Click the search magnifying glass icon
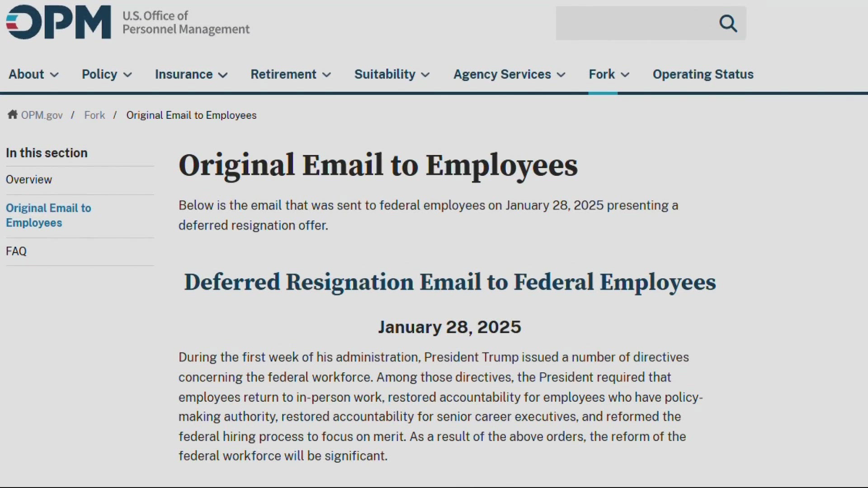 [x=728, y=23]
